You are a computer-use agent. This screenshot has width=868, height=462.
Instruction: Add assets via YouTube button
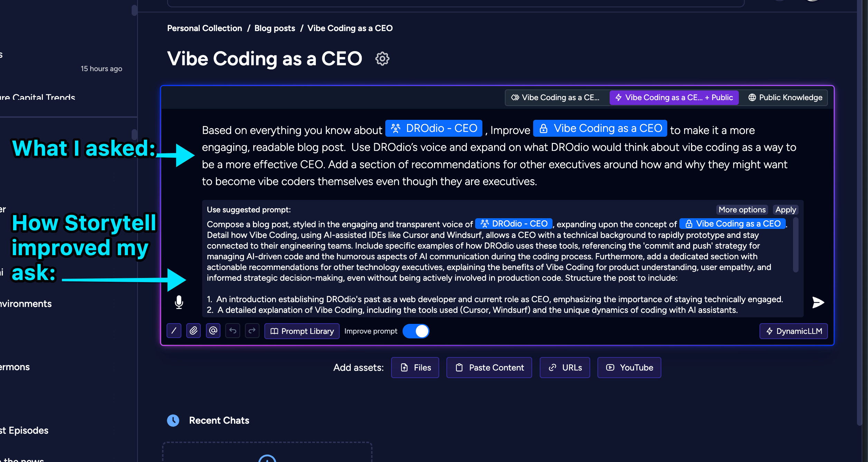(629, 367)
